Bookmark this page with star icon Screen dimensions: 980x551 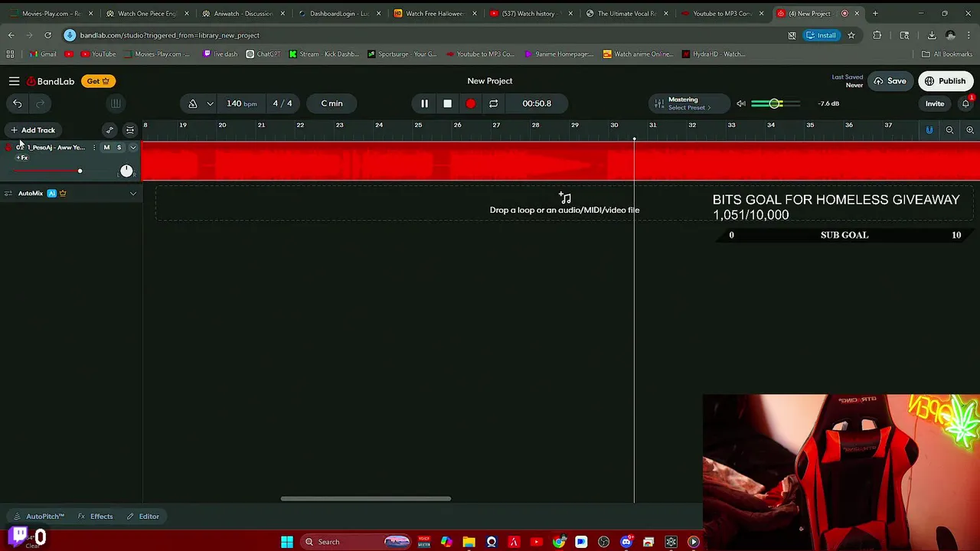[851, 35]
